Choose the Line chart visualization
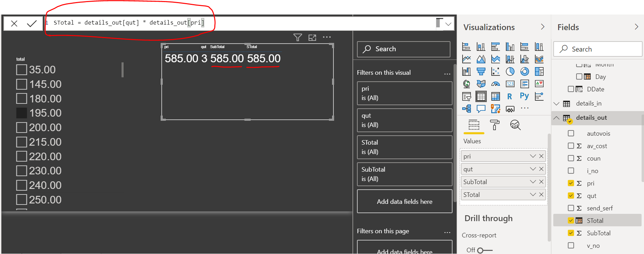The height and width of the screenshot is (254, 644). point(466,59)
